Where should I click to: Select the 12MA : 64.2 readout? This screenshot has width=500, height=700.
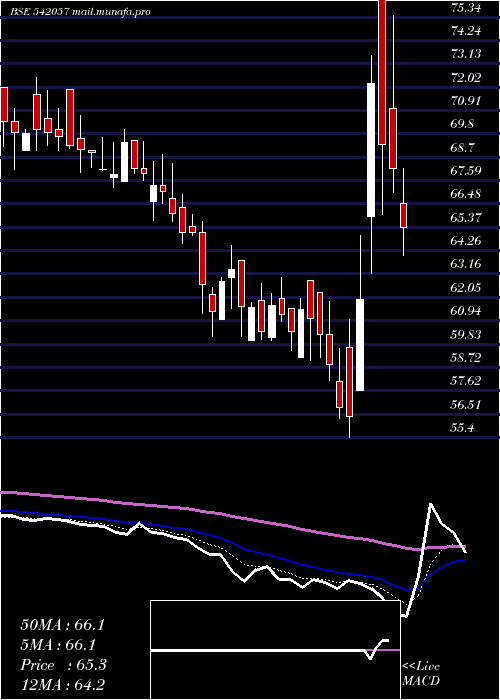[63, 684]
